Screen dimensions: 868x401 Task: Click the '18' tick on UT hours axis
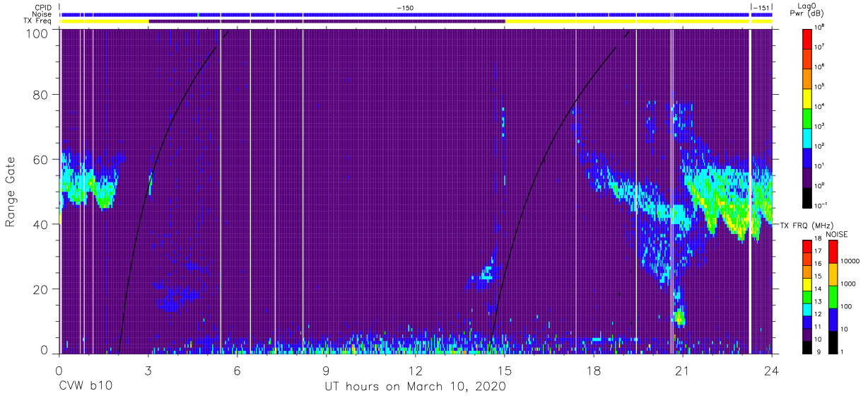pyautogui.click(x=594, y=371)
